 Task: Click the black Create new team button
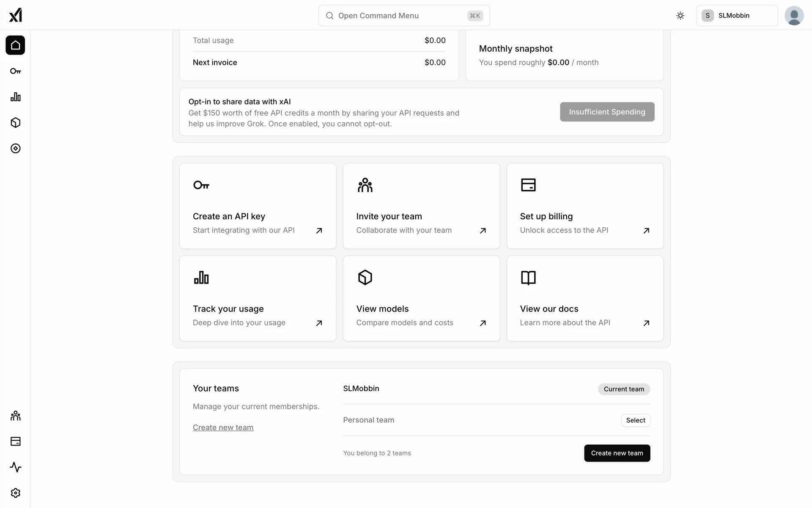[617, 453]
